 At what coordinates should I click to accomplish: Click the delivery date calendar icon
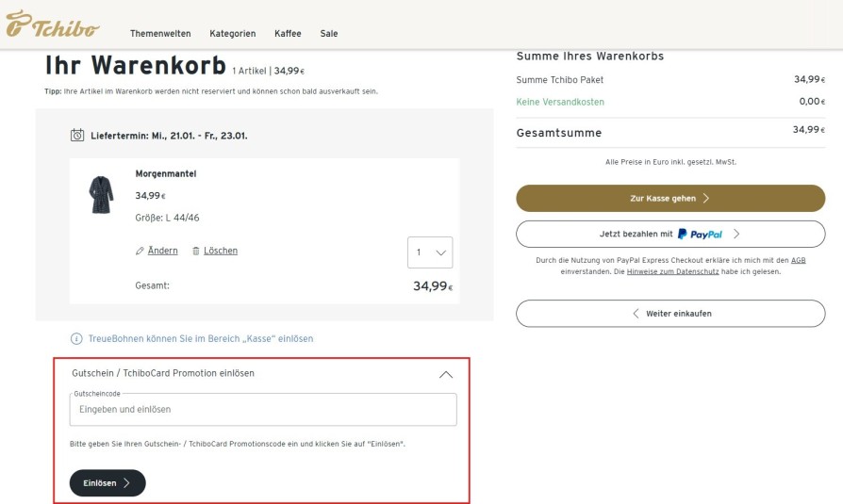click(x=77, y=136)
